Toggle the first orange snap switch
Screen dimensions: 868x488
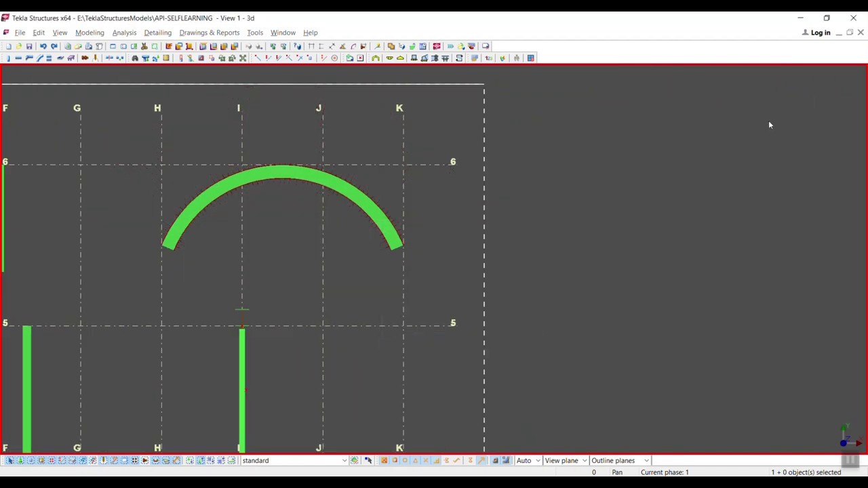(x=384, y=460)
